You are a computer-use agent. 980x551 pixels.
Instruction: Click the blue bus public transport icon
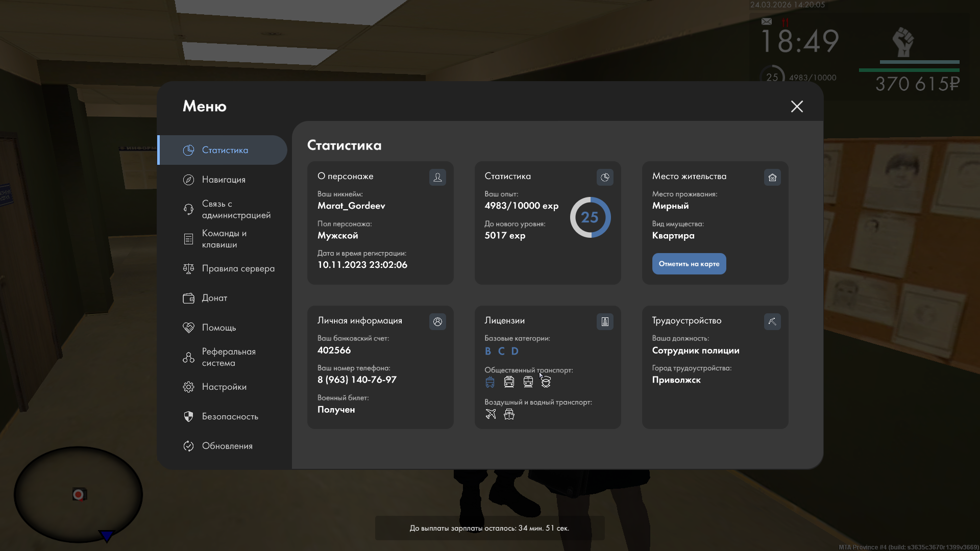pyautogui.click(x=490, y=382)
